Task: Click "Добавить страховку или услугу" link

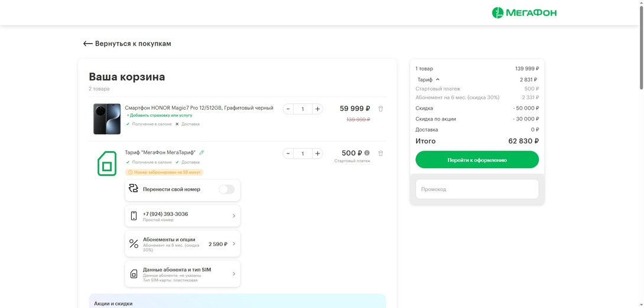Action: click(160, 116)
